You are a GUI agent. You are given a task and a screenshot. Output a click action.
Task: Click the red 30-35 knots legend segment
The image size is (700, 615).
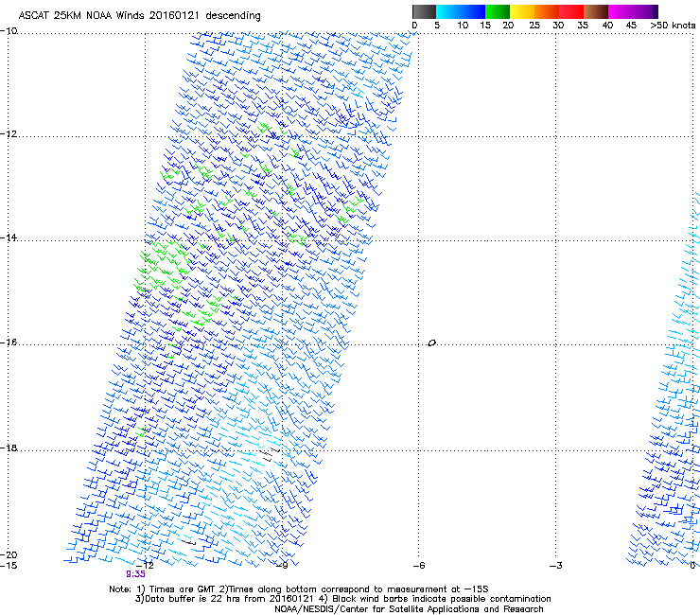click(571, 11)
